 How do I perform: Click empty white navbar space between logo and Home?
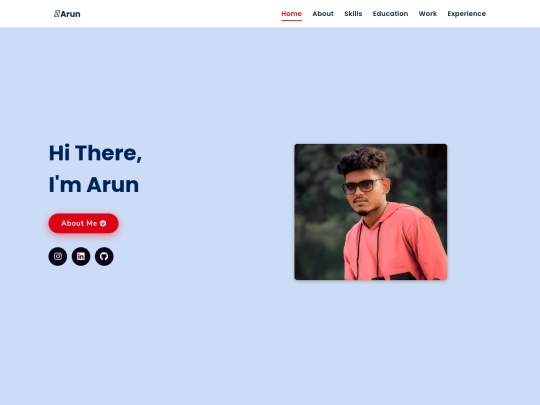coord(181,14)
